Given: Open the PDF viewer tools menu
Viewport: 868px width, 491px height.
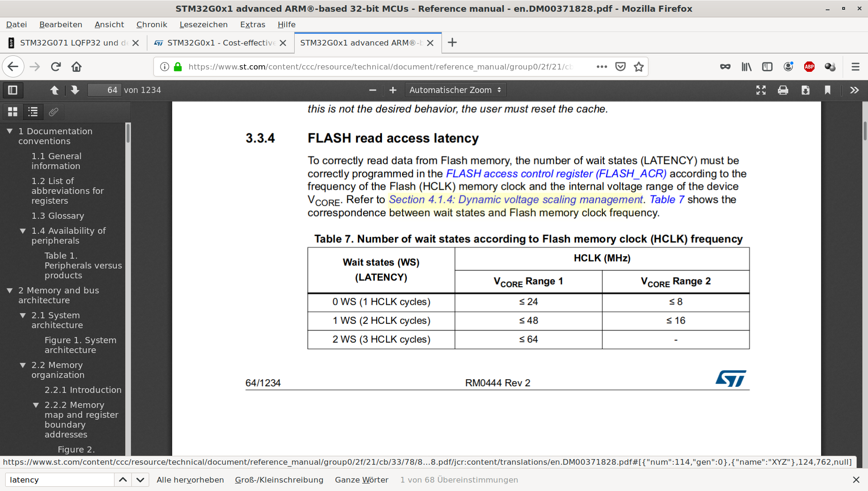Looking at the screenshot, I should click(x=854, y=90).
